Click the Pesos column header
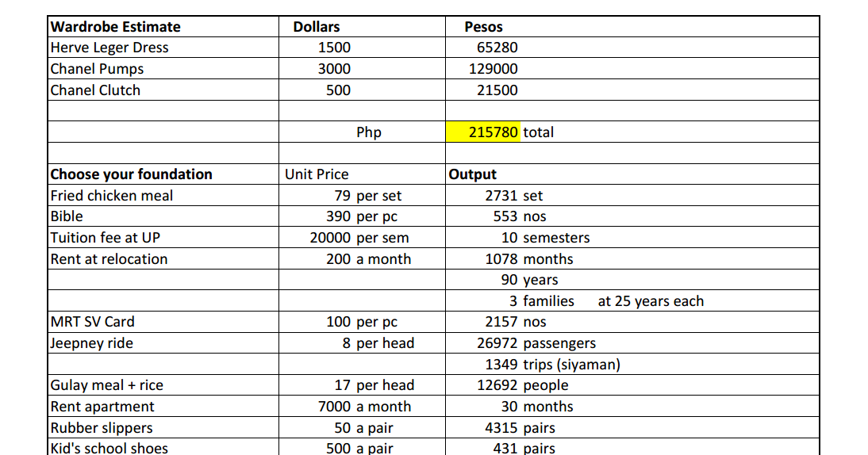This screenshot has width=868, height=455. [632, 26]
